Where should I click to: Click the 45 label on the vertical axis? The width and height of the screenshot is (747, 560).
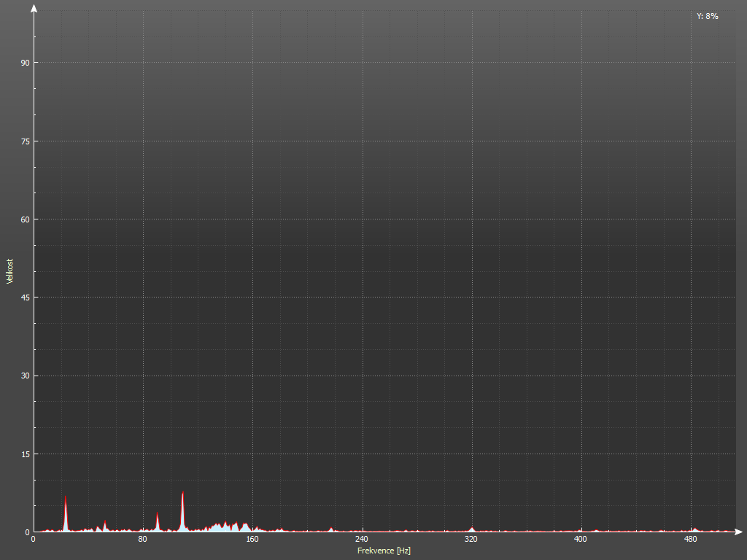(x=25, y=297)
